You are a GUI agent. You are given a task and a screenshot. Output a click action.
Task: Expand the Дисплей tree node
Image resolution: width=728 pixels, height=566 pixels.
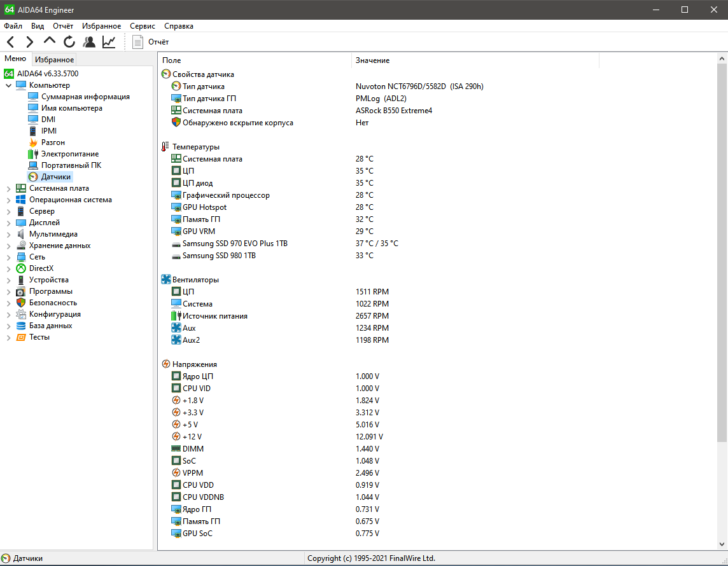pyautogui.click(x=8, y=223)
